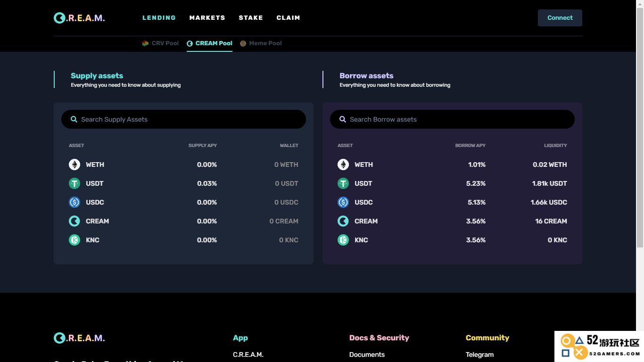
Task: Click the 5.23% USDT borrow APY
Action: tap(476, 183)
